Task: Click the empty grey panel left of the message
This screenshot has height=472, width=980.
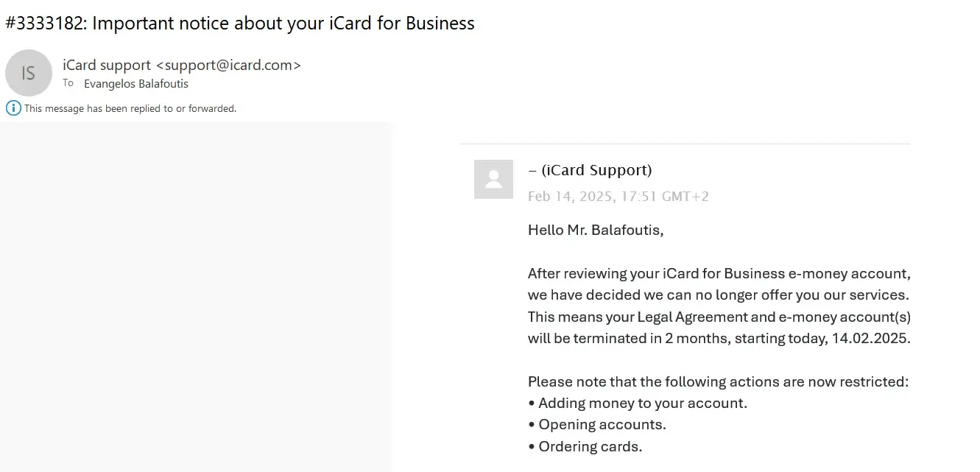Action: [x=196, y=295]
